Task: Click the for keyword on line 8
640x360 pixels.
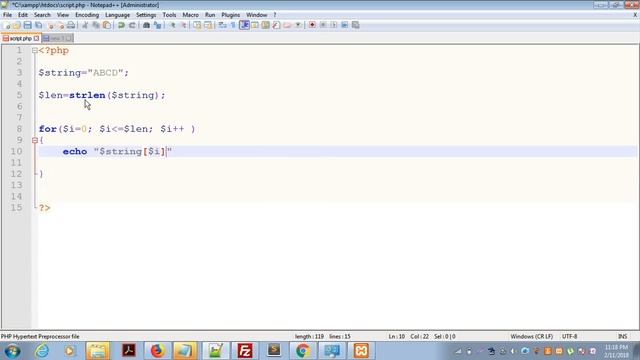Action: [x=48, y=129]
